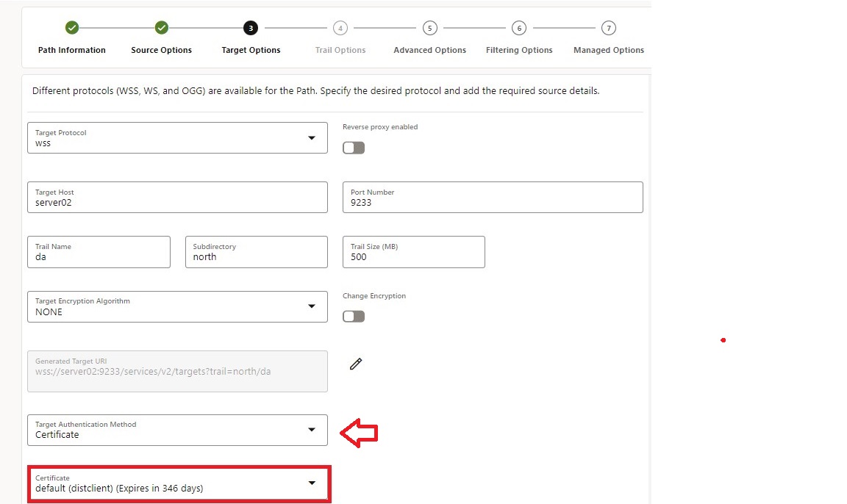The image size is (847, 504).
Task: Click the Port Number field
Action: pyautogui.click(x=493, y=198)
